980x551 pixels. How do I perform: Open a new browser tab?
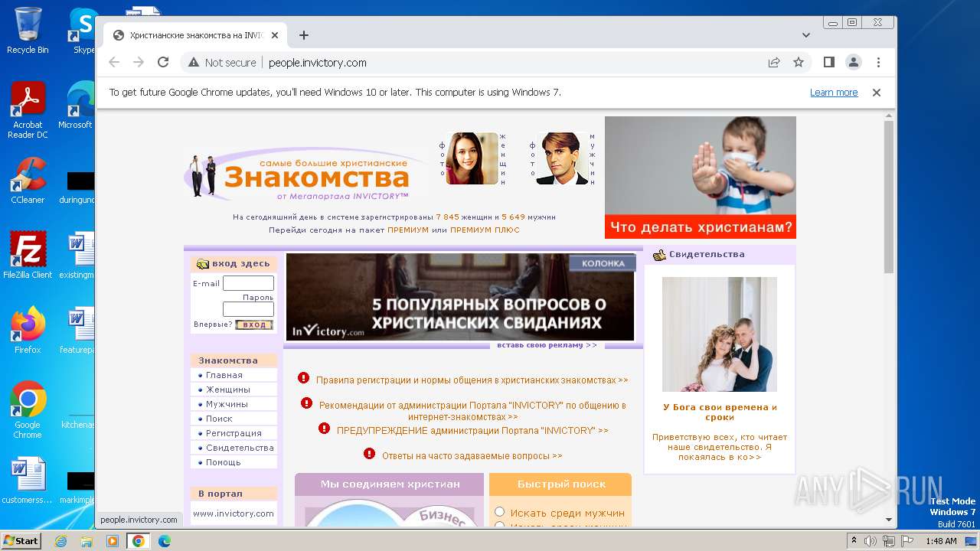304,35
